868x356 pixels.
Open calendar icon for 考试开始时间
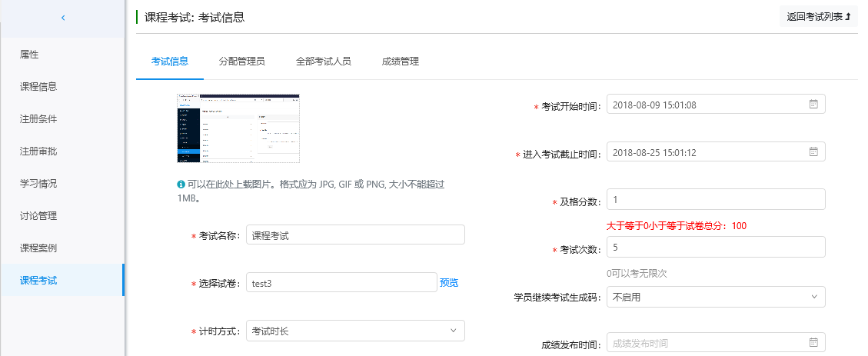click(x=813, y=105)
